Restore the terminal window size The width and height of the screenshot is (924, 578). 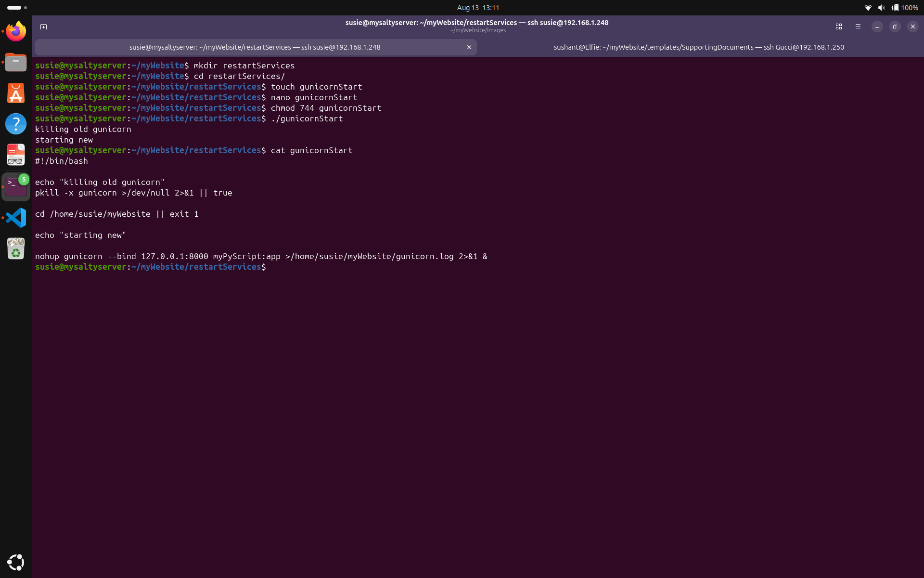point(895,27)
